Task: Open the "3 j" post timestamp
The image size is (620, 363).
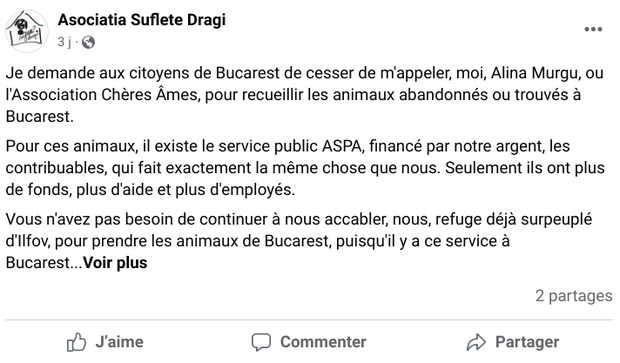Action: tap(64, 42)
